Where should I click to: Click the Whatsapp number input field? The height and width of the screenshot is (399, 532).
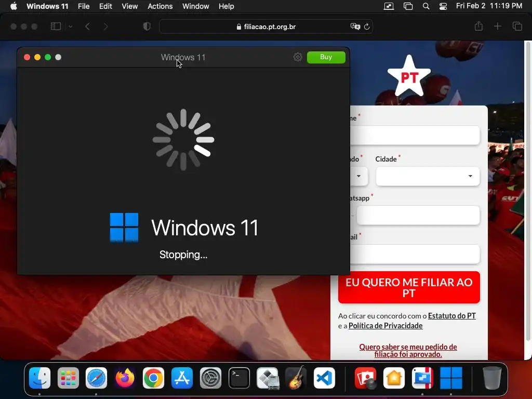pyautogui.click(x=418, y=215)
